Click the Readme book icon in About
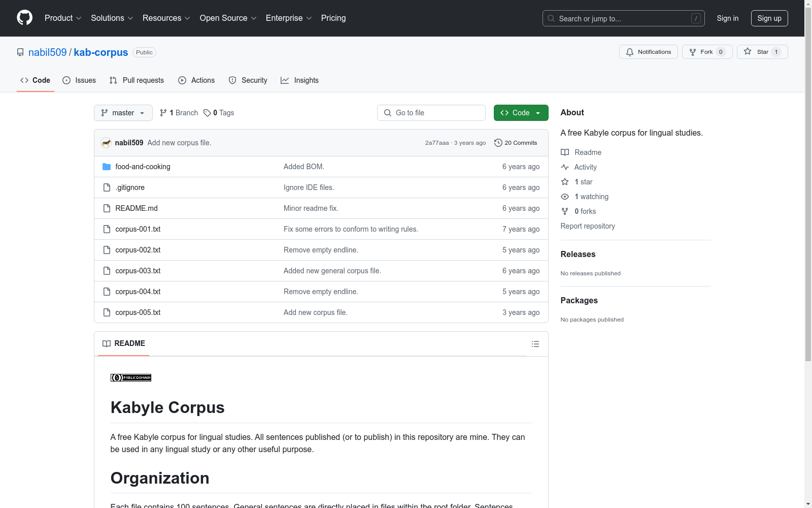The image size is (812, 508). pos(565,152)
